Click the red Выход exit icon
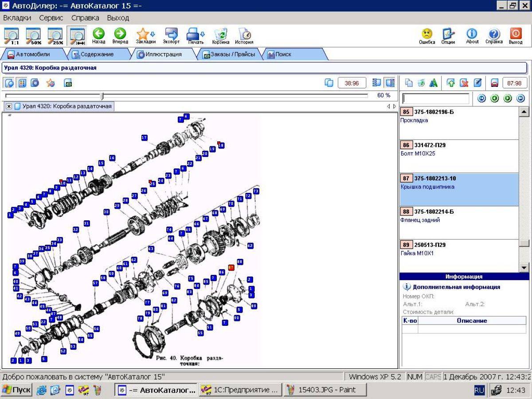The image size is (532, 399). point(516,36)
